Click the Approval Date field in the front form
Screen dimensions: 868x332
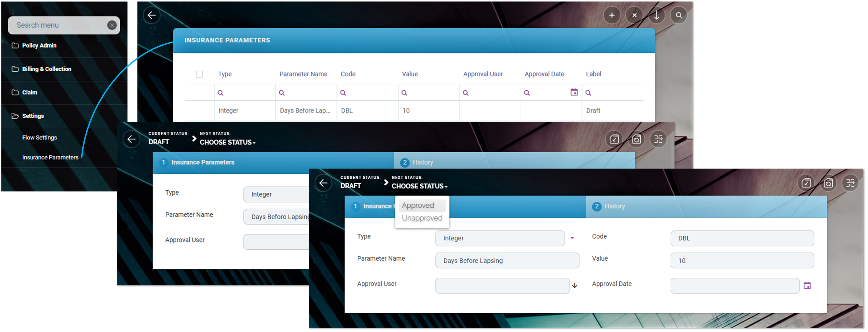point(735,286)
